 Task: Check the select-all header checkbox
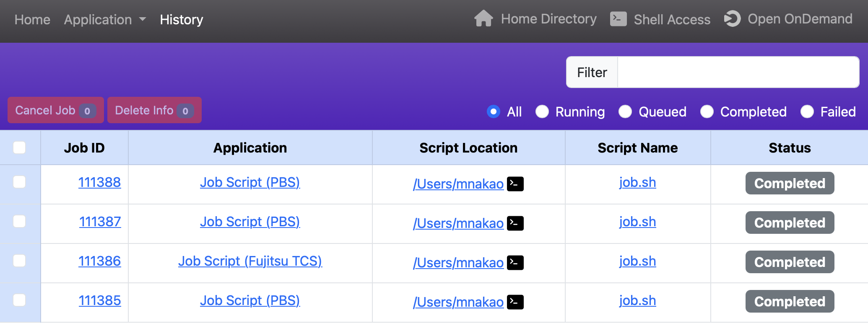click(19, 147)
